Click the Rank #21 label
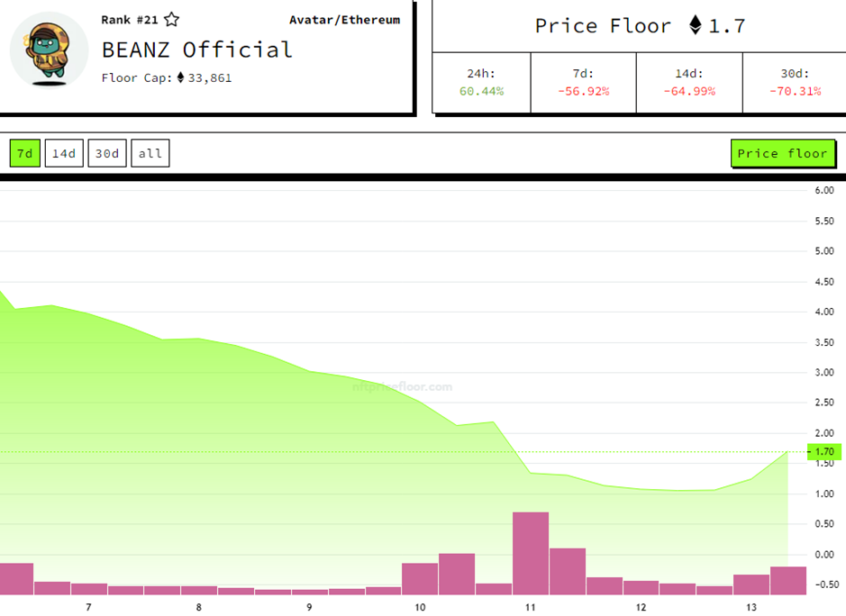The image size is (846, 616). coord(130,20)
